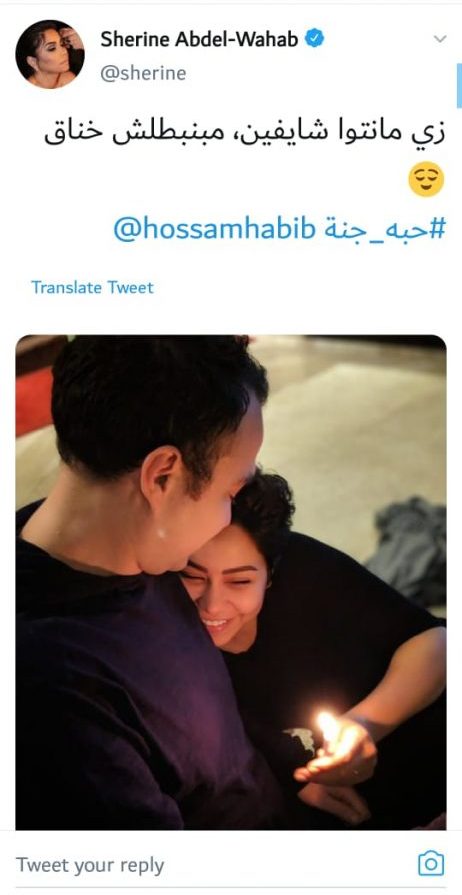
Task: Click the Sherine Abdel-Wahab display name
Action: point(199,39)
